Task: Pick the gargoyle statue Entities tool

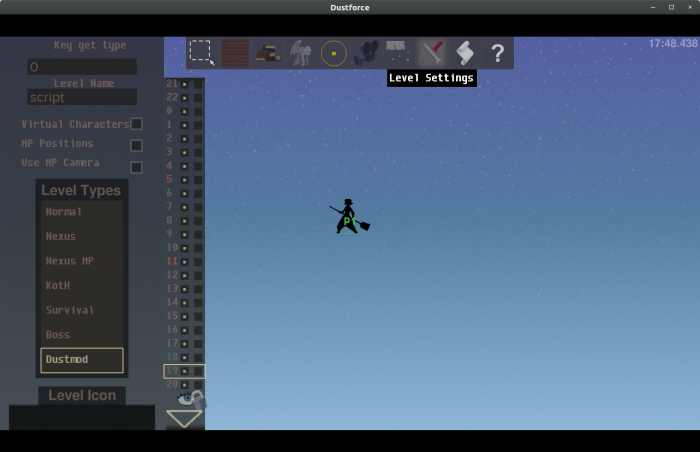Action: click(300, 53)
